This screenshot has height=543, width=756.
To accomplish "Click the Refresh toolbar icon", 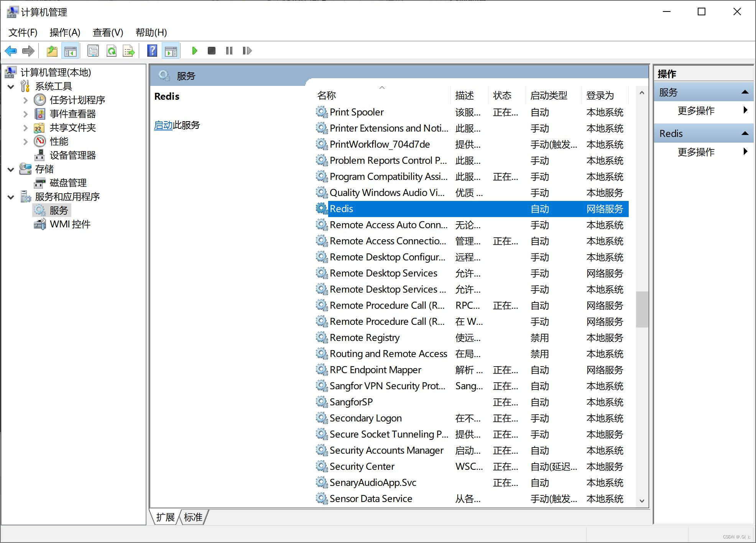I will 112,51.
